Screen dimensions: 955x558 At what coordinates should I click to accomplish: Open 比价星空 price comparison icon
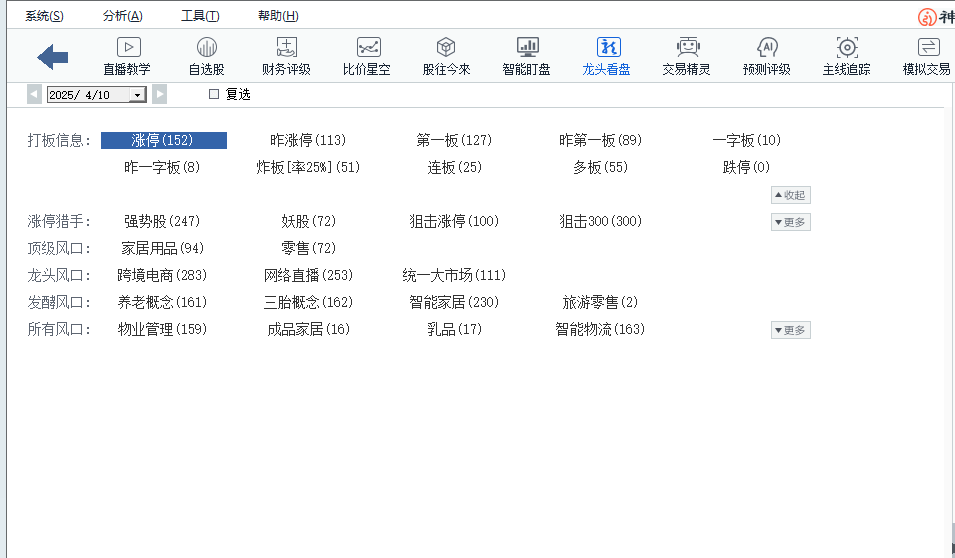(x=367, y=48)
